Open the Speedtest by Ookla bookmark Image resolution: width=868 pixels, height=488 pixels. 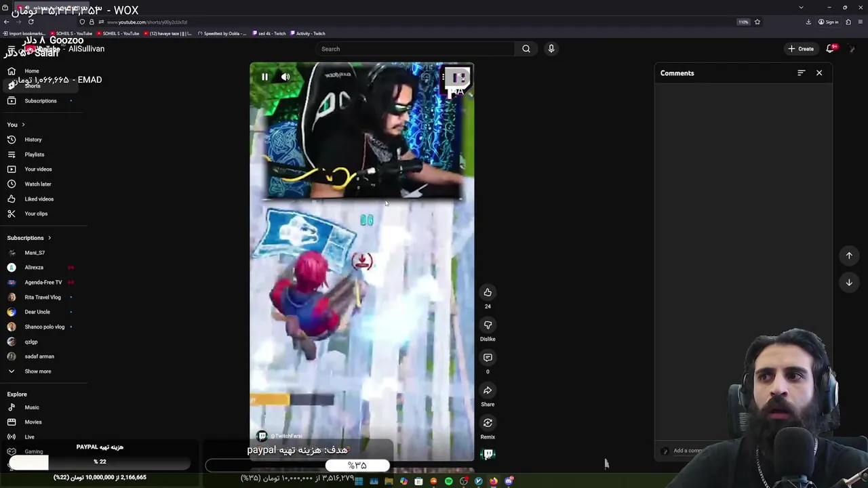(x=222, y=33)
